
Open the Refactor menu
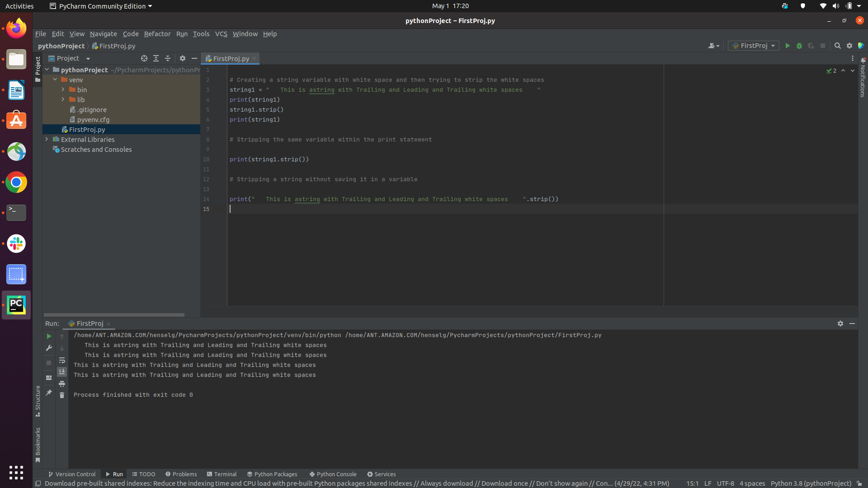coord(157,34)
